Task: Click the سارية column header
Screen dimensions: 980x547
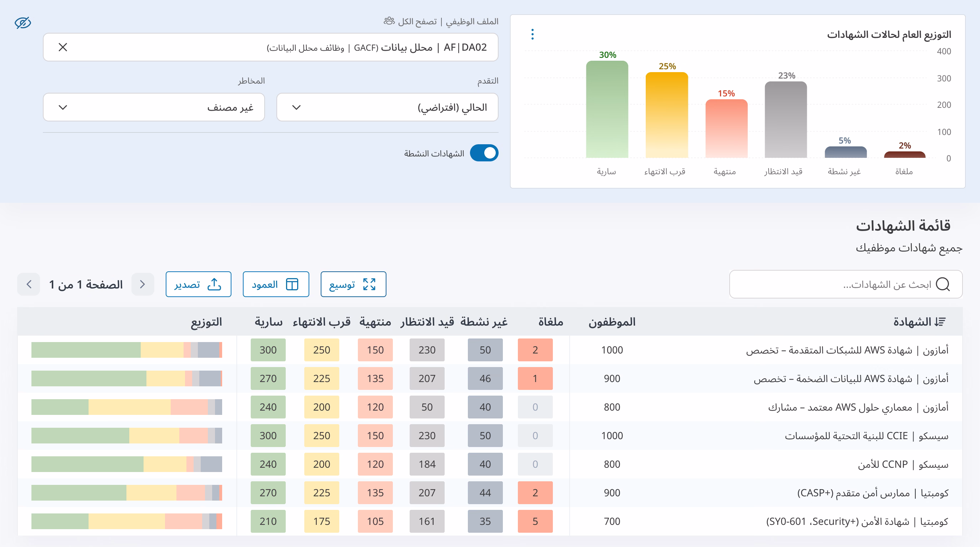Action: pyautogui.click(x=269, y=322)
